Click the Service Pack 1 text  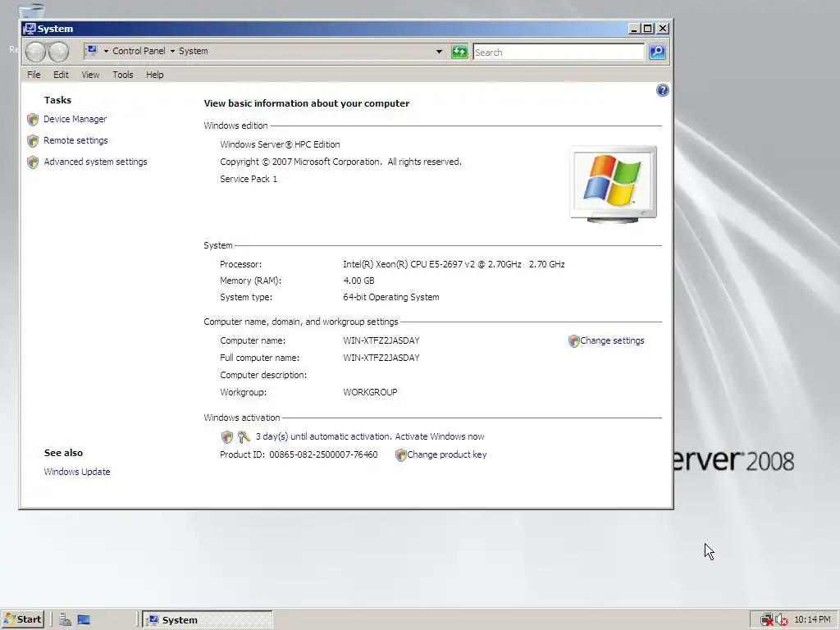(x=249, y=179)
